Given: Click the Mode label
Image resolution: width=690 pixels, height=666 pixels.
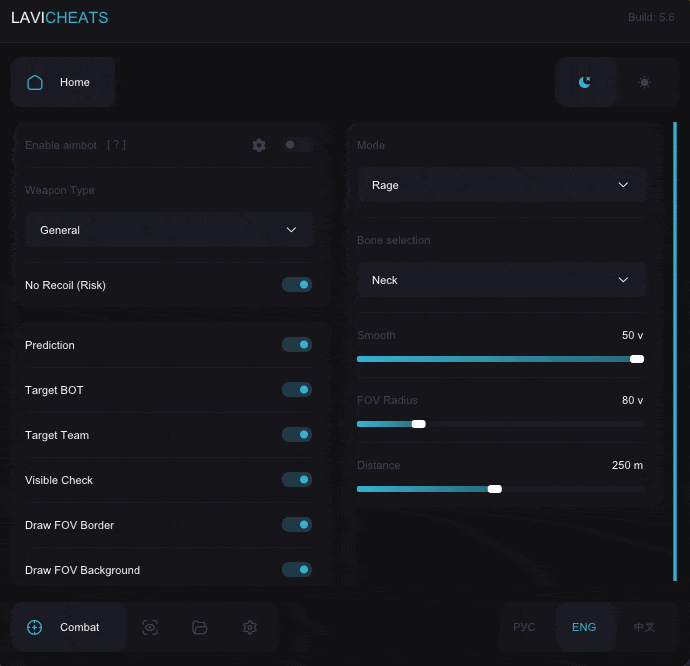Looking at the screenshot, I should 371,145.
